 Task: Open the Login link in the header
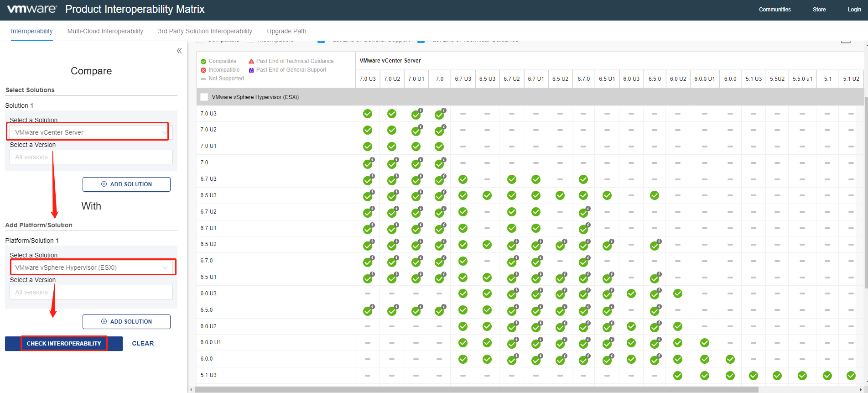854,10
